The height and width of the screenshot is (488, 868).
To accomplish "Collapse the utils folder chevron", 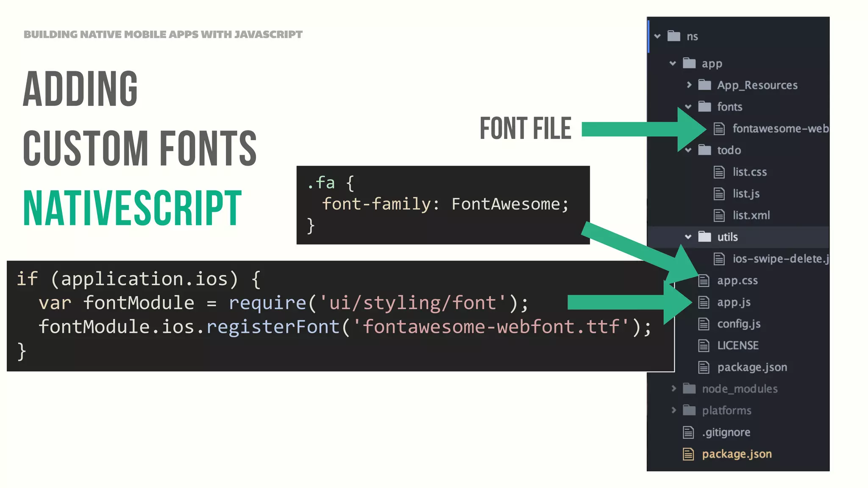I will (x=688, y=237).
